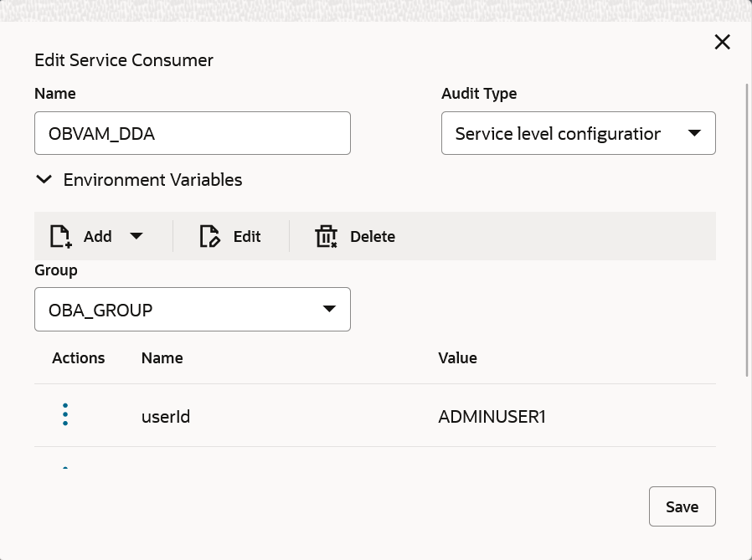Click the Add document icon
Screen dimensions: 752x560
[x=60, y=236]
